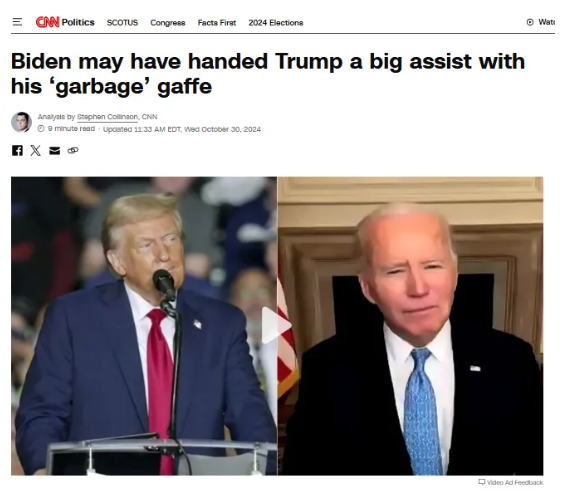Click the article headline text
The image size is (587, 496).
pyautogui.click(x=268, y=73)
